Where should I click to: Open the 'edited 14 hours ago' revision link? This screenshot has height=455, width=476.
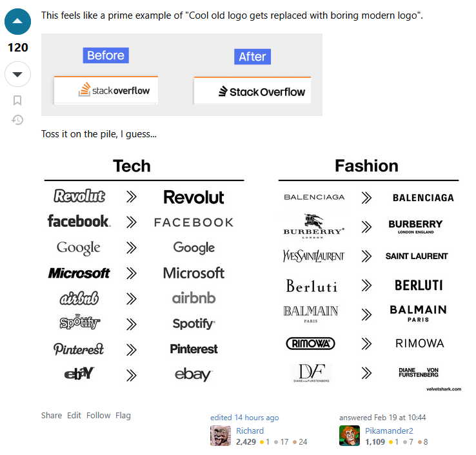244,418
